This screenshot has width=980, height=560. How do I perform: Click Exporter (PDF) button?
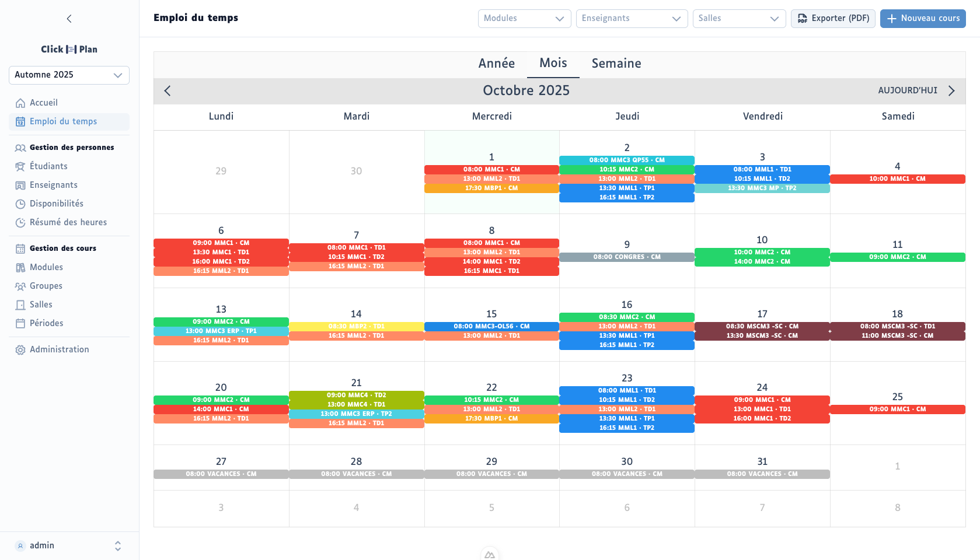[833, 19]
